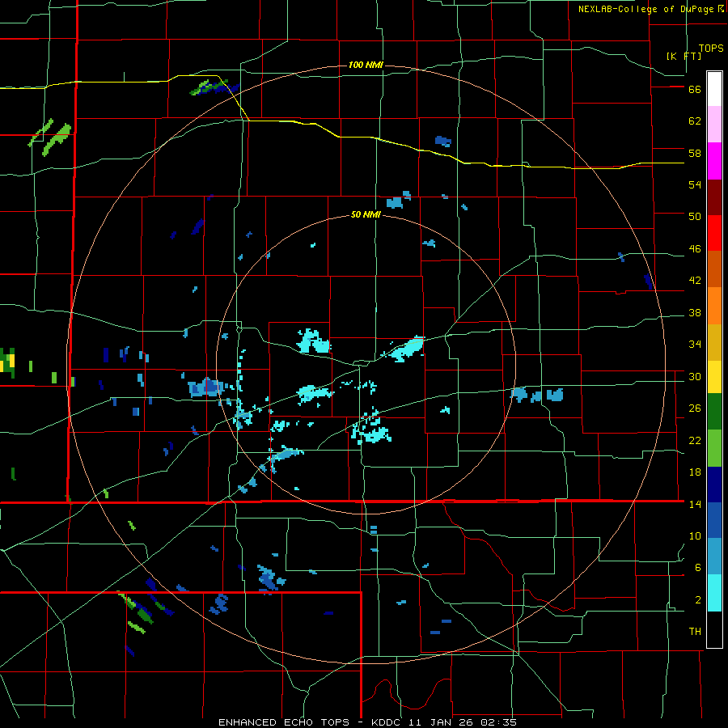Select legend value '66'

[x=695, y=90]
